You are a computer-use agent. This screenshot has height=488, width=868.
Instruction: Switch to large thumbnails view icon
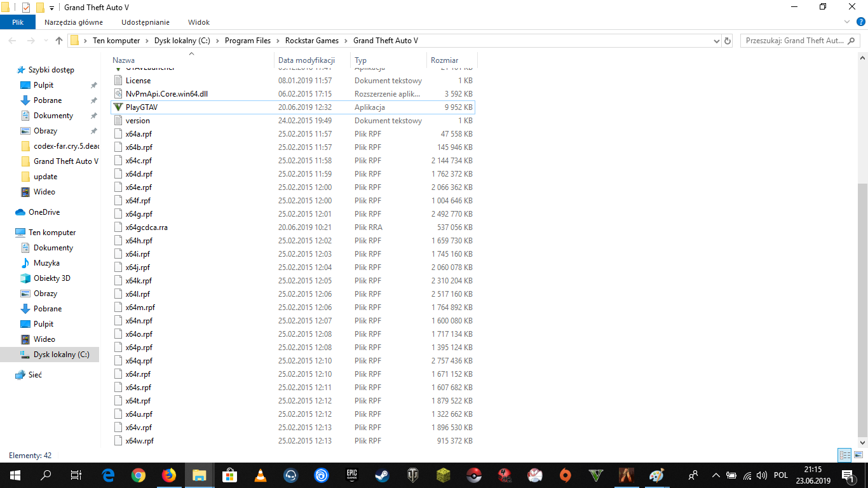(x=857, y=455)
